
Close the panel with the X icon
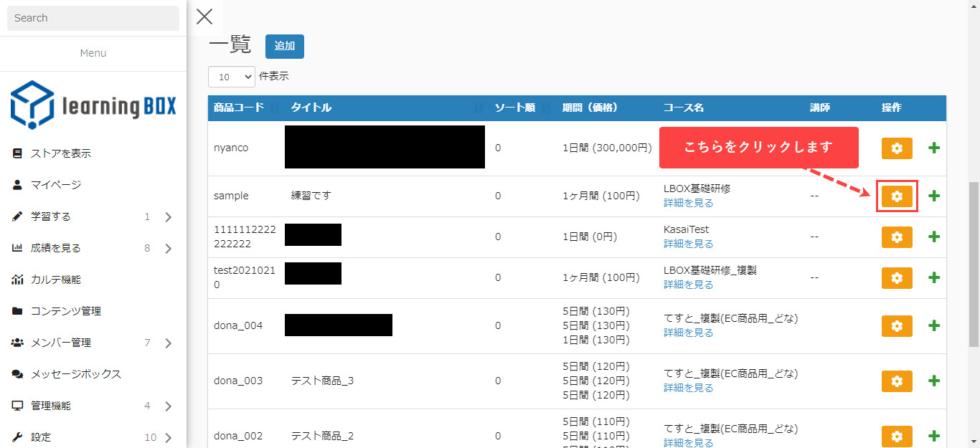coord(204,16)
